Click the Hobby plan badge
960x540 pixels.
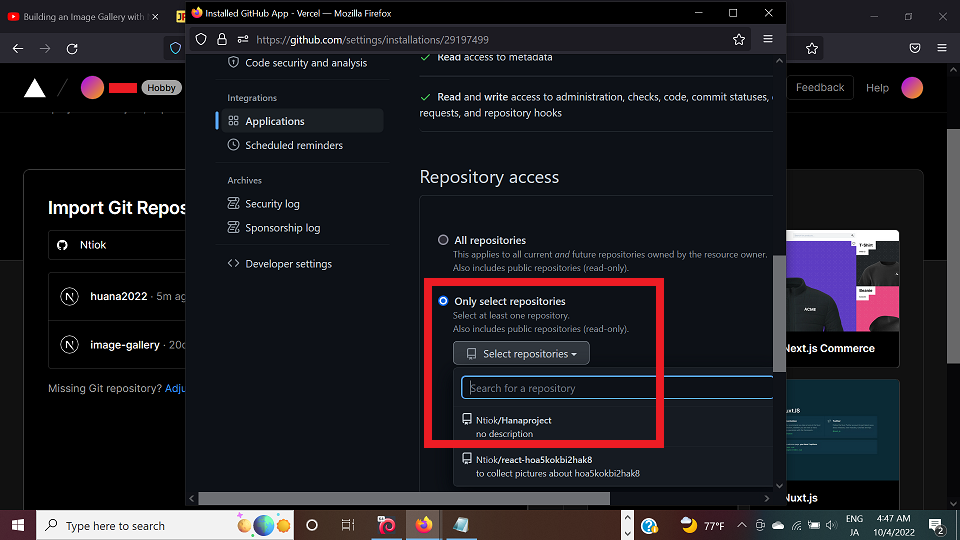coord(162,88)
